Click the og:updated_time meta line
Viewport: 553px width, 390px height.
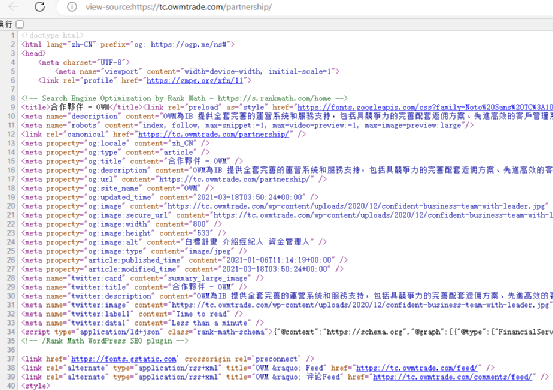pyautogui.click(x=170, y=197)
